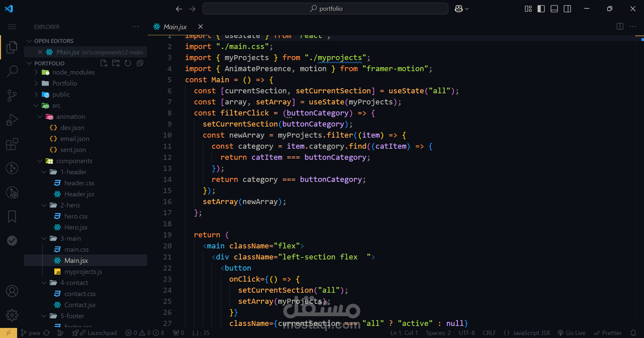Open sent.json file

point(73,150)
